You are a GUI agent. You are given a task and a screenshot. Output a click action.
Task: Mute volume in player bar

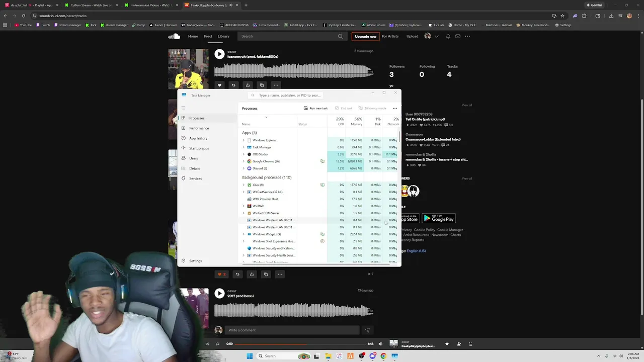380,344
